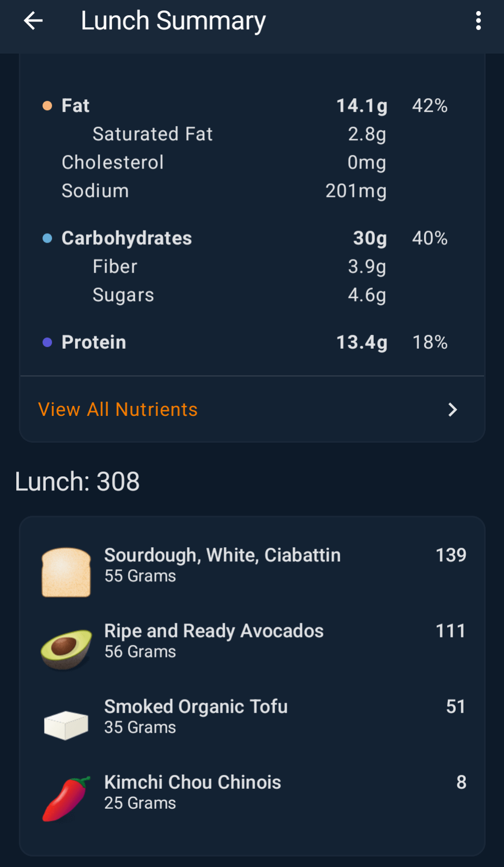Tap the purple Protein color dot
The height and width of the screenshot is (867, 504).
tap(47, 342)
